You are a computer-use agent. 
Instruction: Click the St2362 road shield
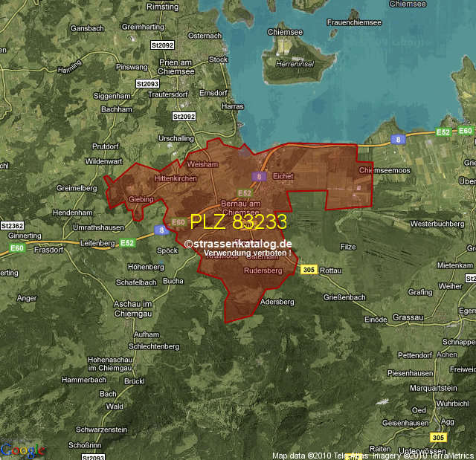pos(12,225)
